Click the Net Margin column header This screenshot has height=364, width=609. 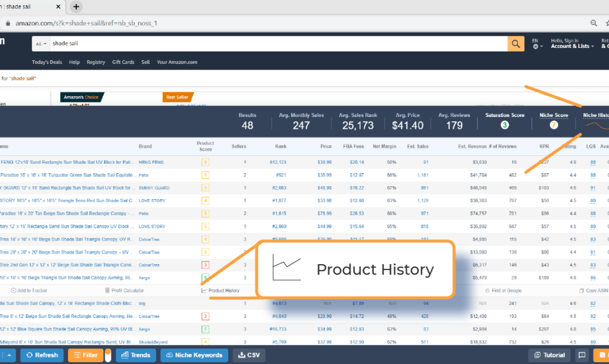[x=385, y=146]
